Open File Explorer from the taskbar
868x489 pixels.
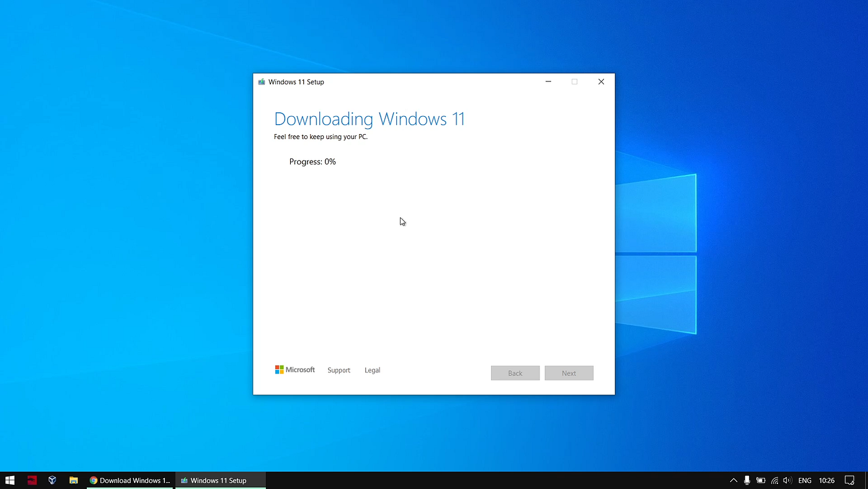(x=73, y=480)
